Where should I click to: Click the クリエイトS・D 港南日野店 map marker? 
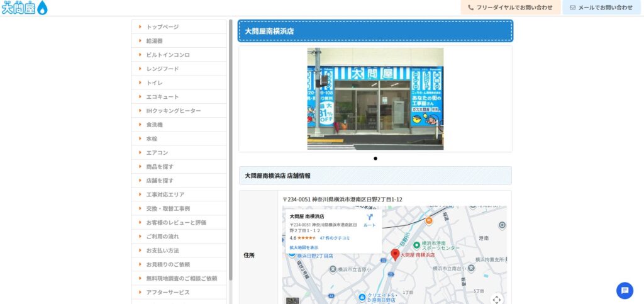point(363,296)
